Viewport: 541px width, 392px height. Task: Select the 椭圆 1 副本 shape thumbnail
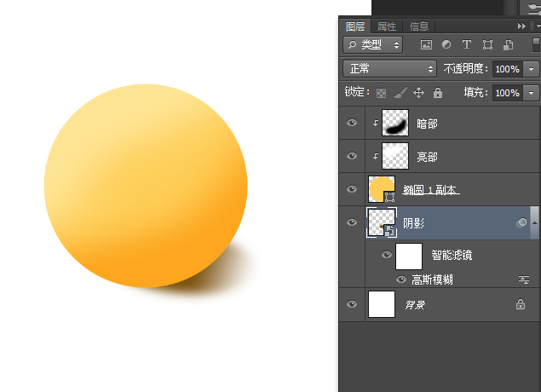(x=382, y=189)
